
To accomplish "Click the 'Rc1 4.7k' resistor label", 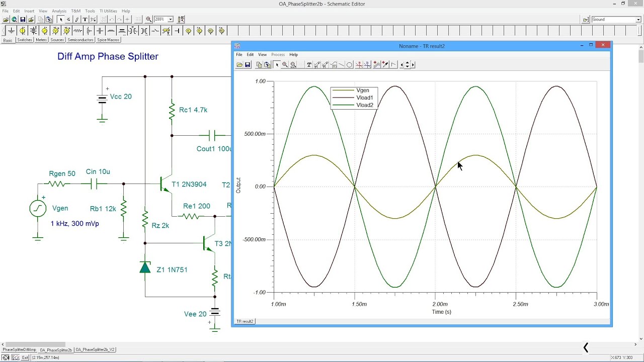I will point(193,110).
